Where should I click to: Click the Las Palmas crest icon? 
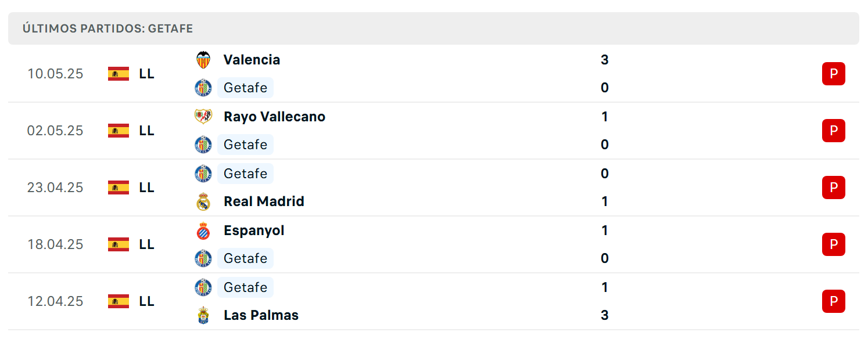203,315
